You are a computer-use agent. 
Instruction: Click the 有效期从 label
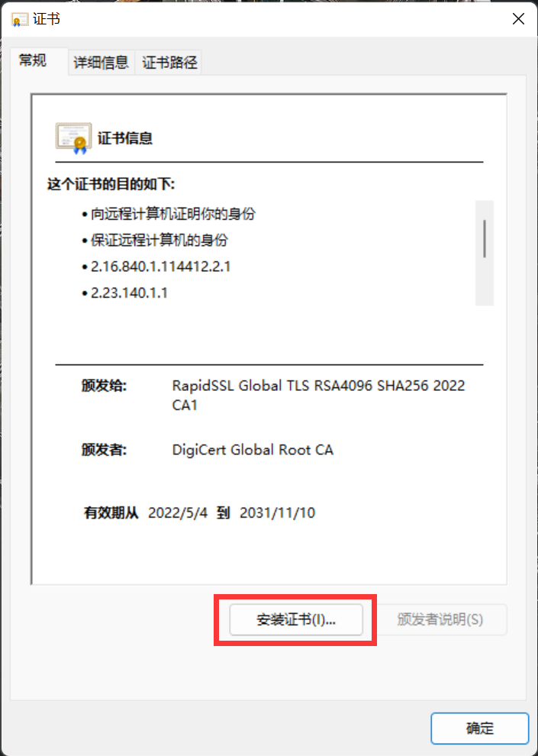111,512
